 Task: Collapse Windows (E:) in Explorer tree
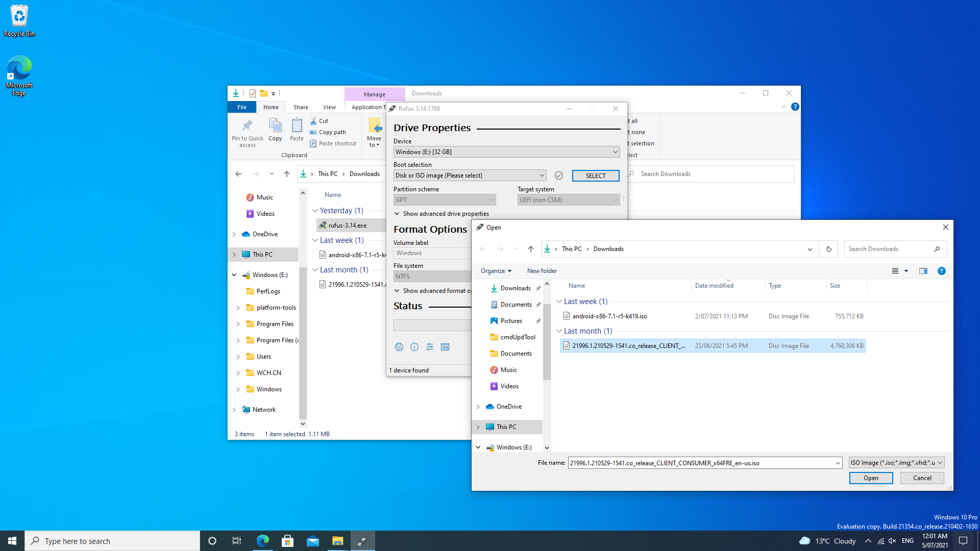(x=234, y=275)
